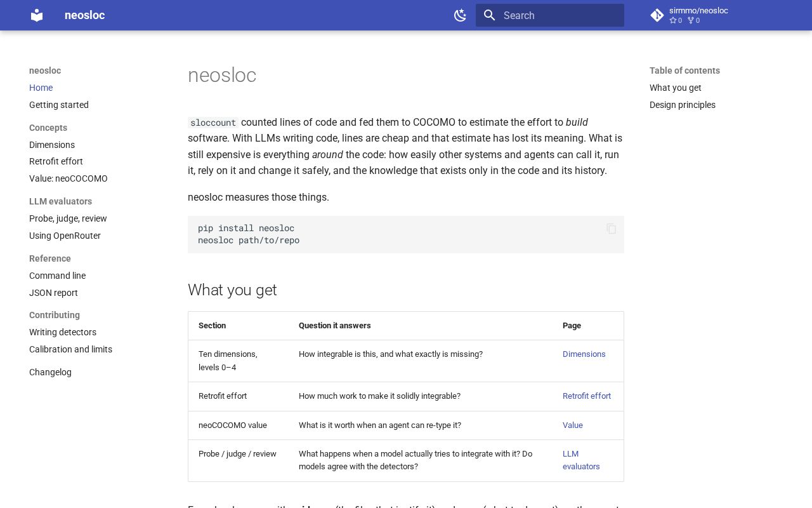Open Getting started page
The height and width of the screenshot is (508, 812).
pos(59,105)
